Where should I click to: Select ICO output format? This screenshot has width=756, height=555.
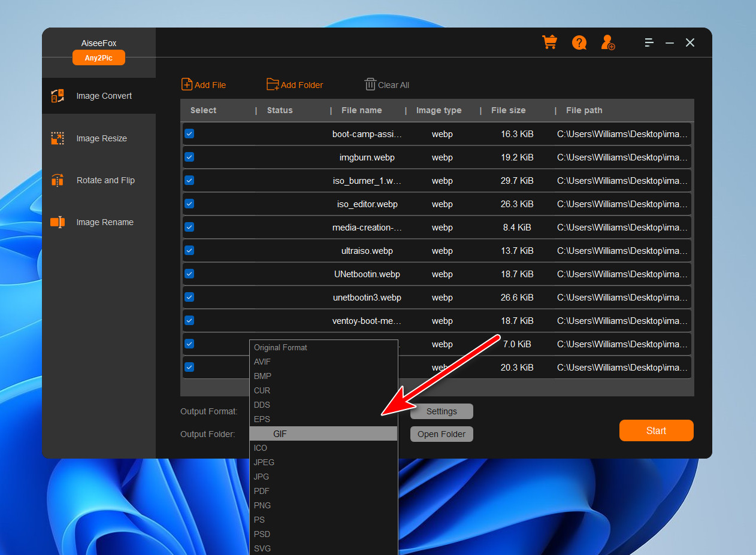coord(323,448)
